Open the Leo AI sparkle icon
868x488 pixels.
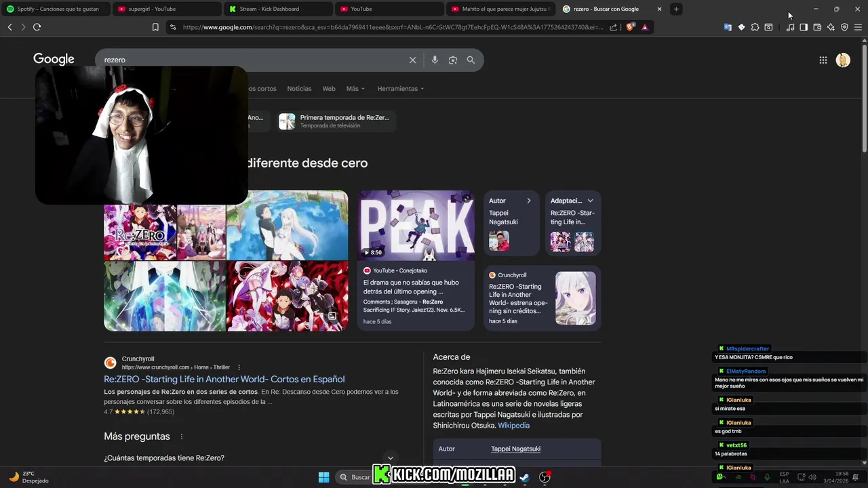click(831, 27)
